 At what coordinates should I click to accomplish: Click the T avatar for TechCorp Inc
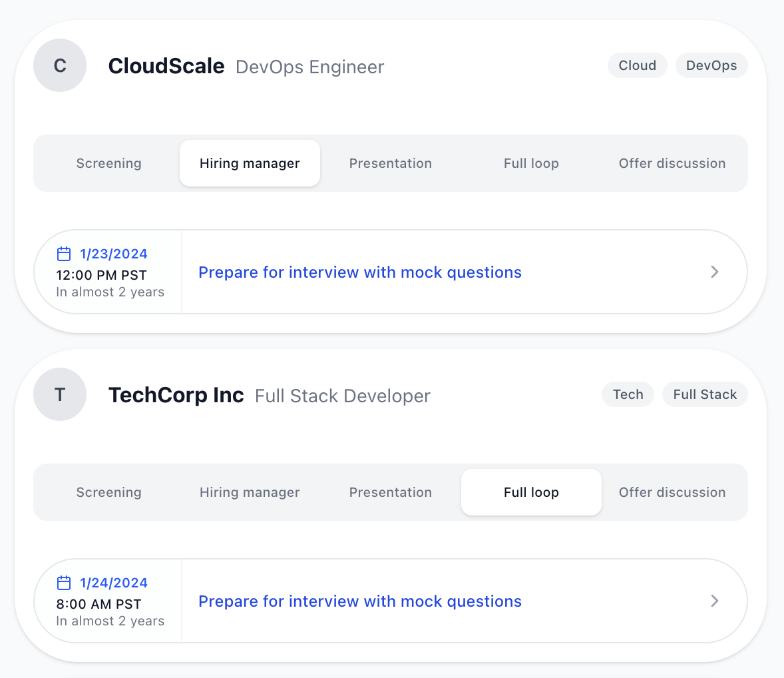[60, 394]
